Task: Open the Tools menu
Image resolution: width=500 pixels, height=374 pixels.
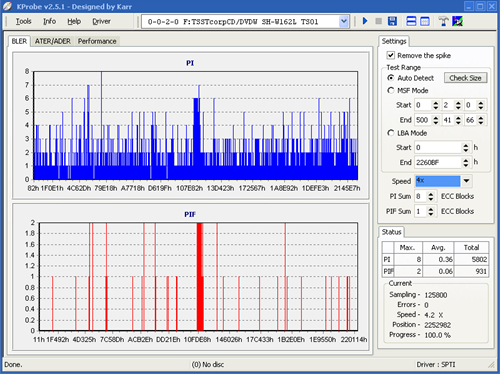Action: point(23,21)
